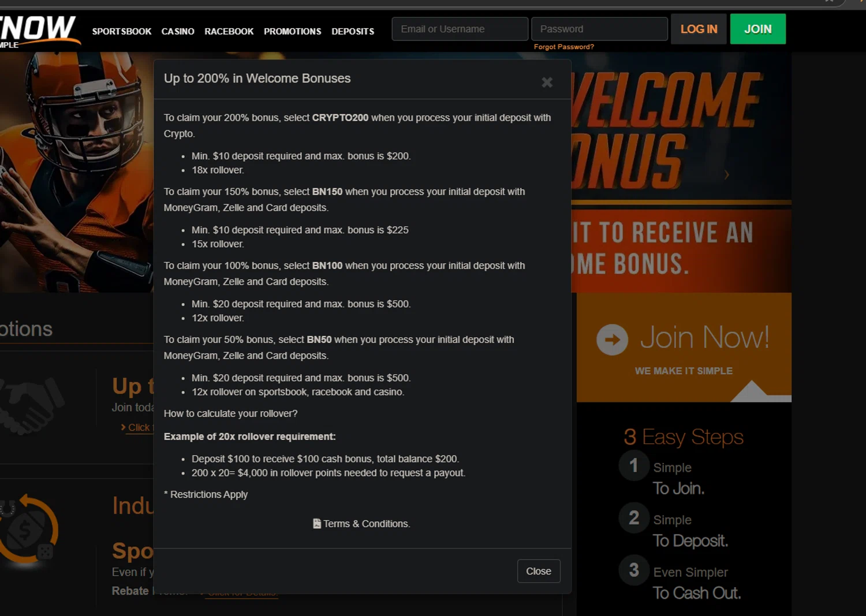866x616 pixels.
Task: Click the BN150 bonus code text
Action: coord(327,192)
